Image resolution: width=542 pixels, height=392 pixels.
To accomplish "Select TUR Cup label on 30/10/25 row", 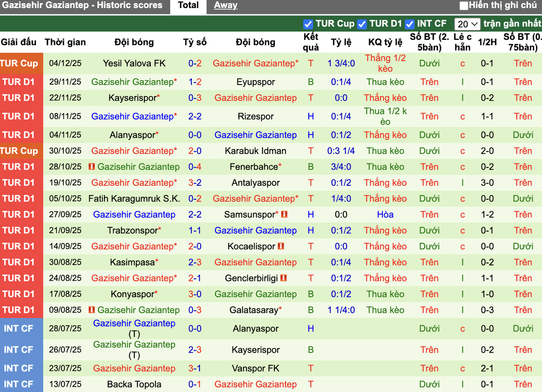I will click(19, 151).
